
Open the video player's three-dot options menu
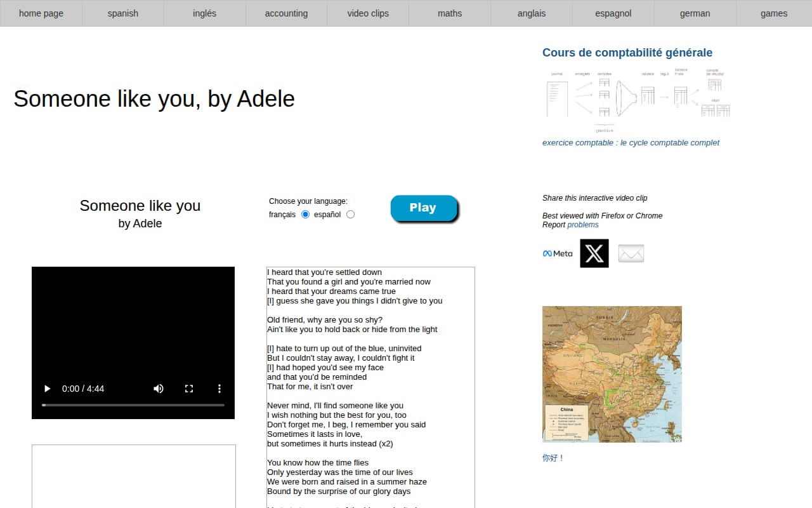point(219,389)
